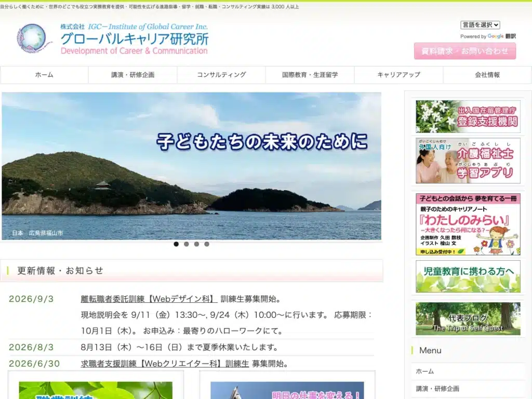Select the fourth slideshow dot

pos(207,244)
